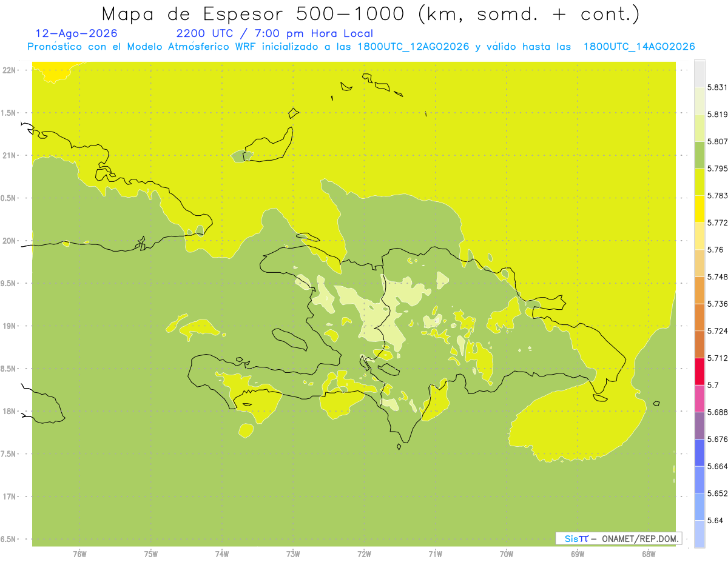The height and width of the screenshot is (562, 728).
Task: Click the '21N' latitude label
Action: tap(8, 155)
